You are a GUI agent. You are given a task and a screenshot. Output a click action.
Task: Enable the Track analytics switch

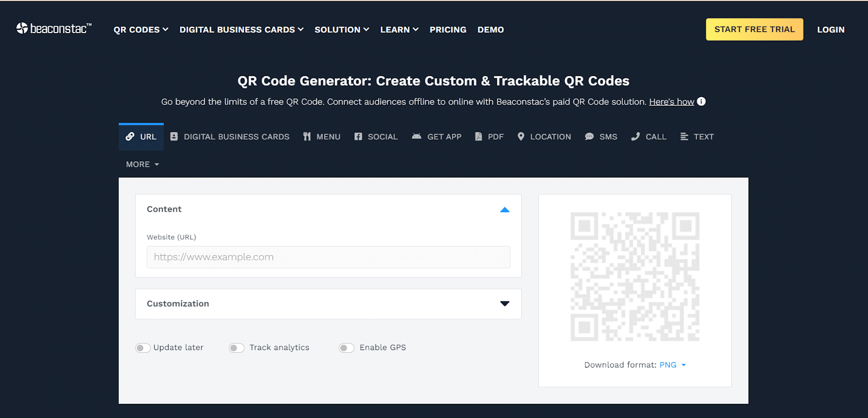pos(237,348)
